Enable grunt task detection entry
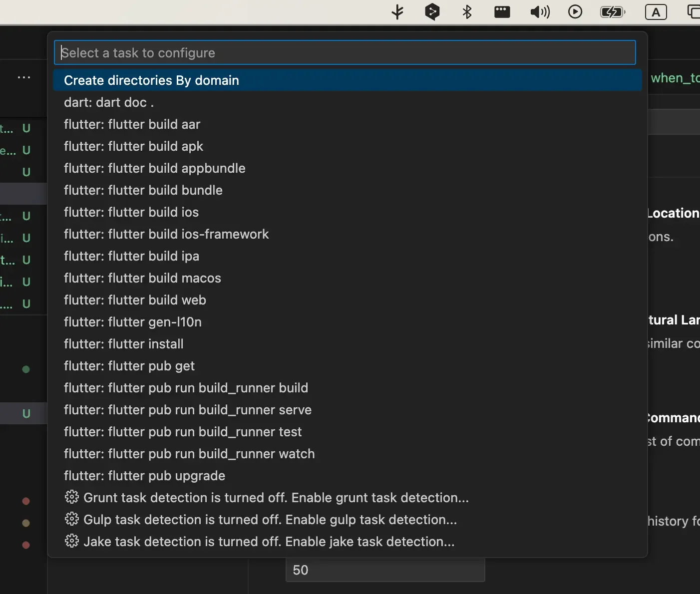 [x=348, y=498]
